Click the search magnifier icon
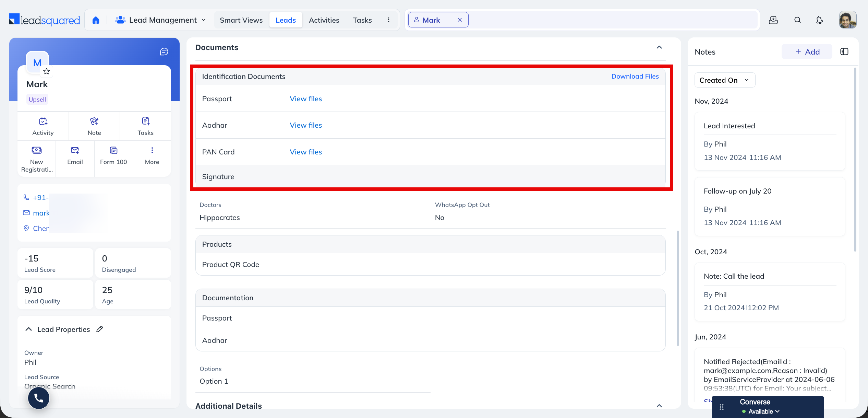 pyautogui.click(x=798, y=20)
